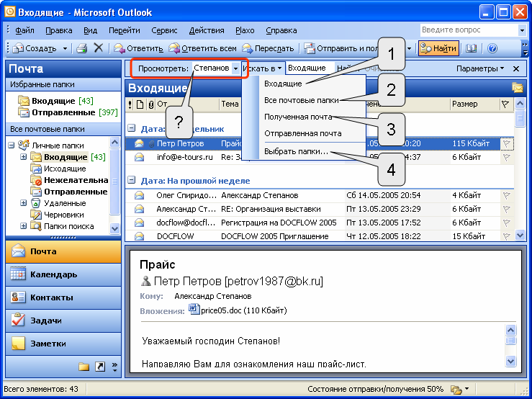Click scroll down arrow of folder tree
532x399 pixels.
click(x=114, y=228)
